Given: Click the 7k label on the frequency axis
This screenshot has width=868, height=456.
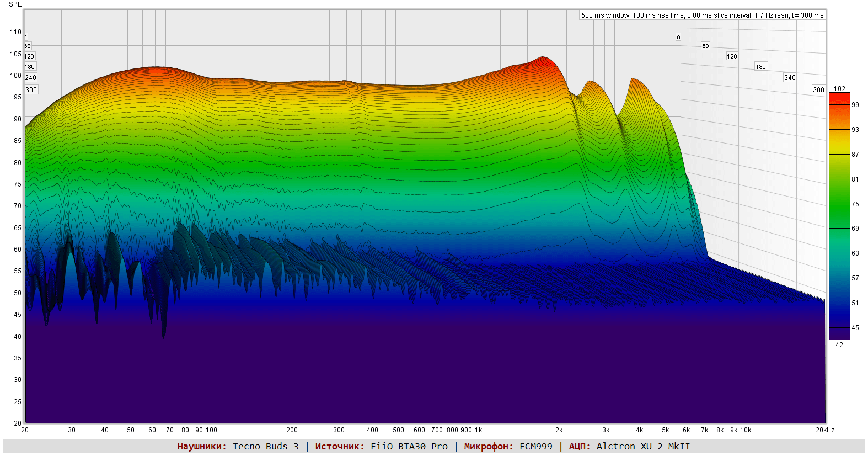Looking at the screenshot, I should tap(705, 430).
